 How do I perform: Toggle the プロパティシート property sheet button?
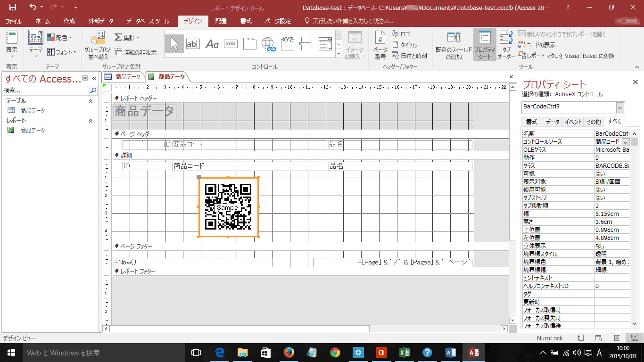coord(485,45)
